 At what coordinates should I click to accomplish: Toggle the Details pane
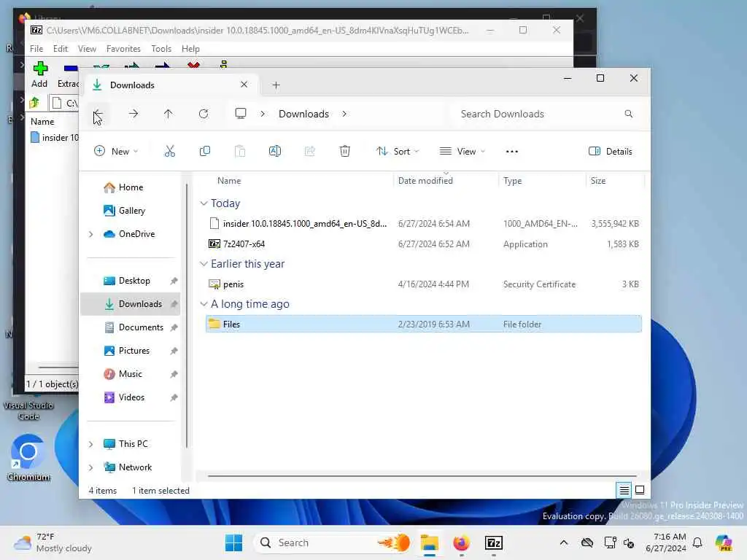point(611,152)
